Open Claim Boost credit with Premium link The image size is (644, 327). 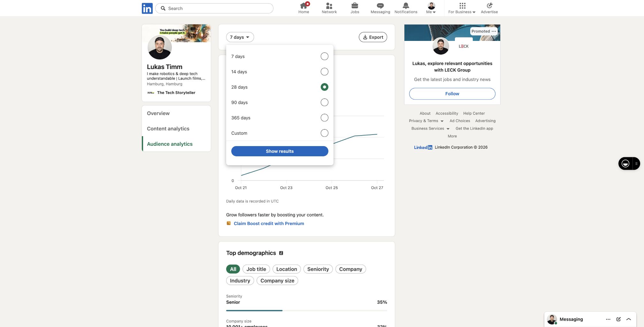(x=269, y=223)
